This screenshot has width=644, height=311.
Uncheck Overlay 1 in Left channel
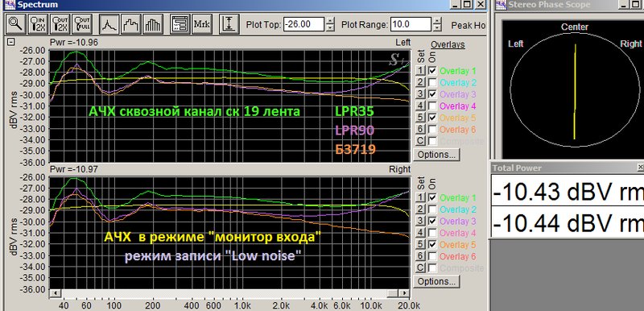[432, 71]
